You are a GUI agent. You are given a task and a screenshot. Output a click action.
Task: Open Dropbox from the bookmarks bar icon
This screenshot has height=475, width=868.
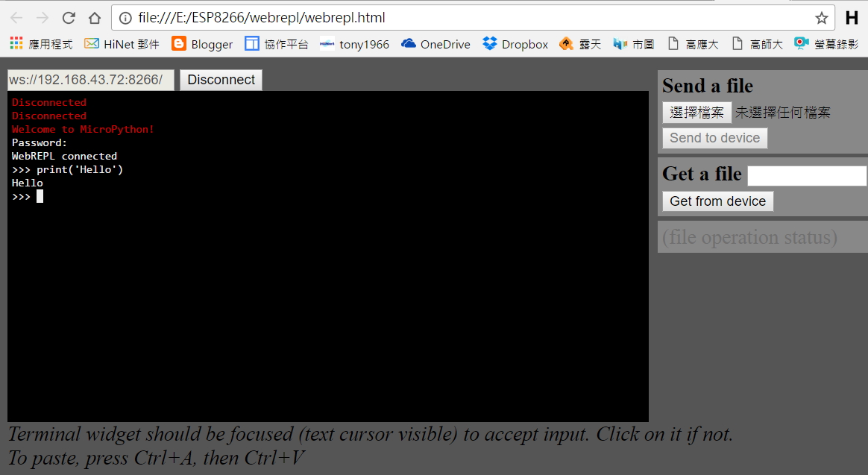[x=488, y=44]
